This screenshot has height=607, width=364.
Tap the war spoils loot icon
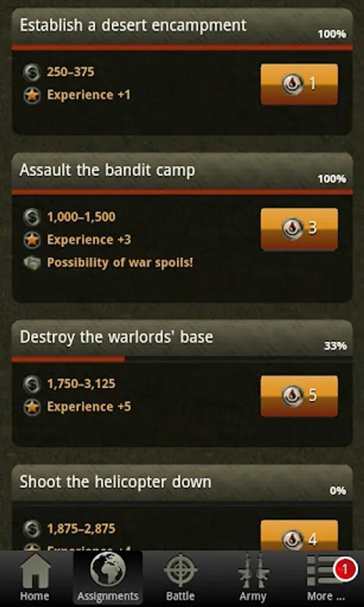(x=32, y=263)
